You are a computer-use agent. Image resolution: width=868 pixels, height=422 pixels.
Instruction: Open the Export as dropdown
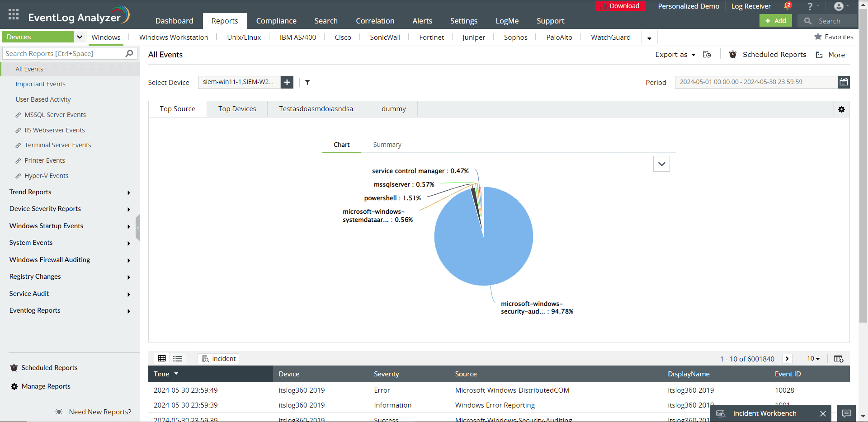coord(675,55)
